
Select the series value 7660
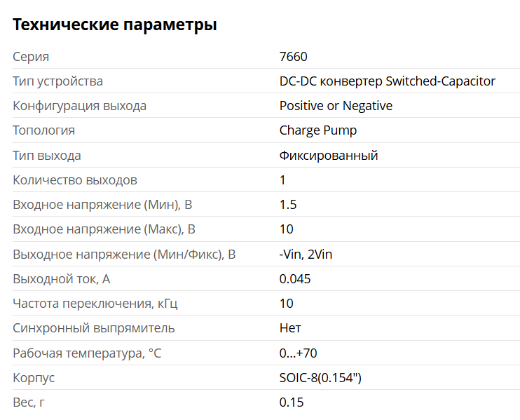click(x=293, y=57)
